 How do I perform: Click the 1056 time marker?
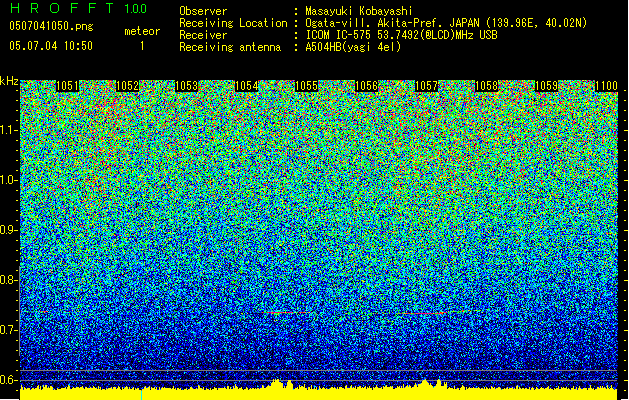366,86
